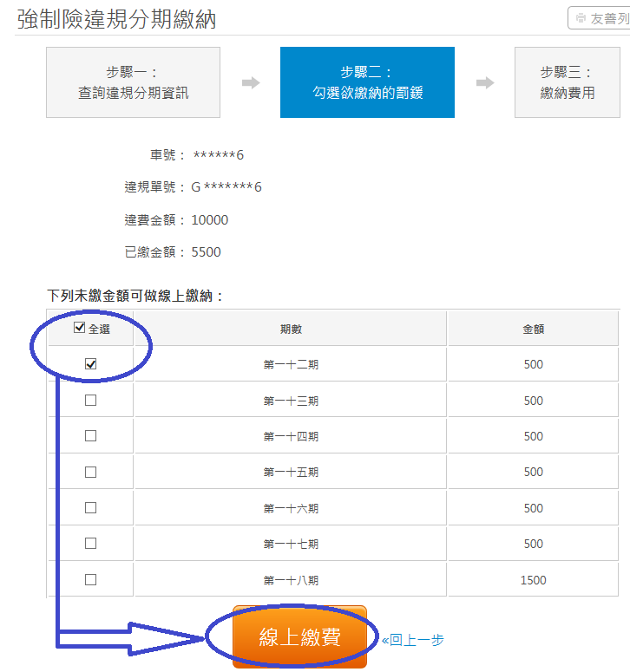Click the 第一十八期 period cell
This screenshot has height=672, width=630.
pyautogui.click(x=291, y=580)
